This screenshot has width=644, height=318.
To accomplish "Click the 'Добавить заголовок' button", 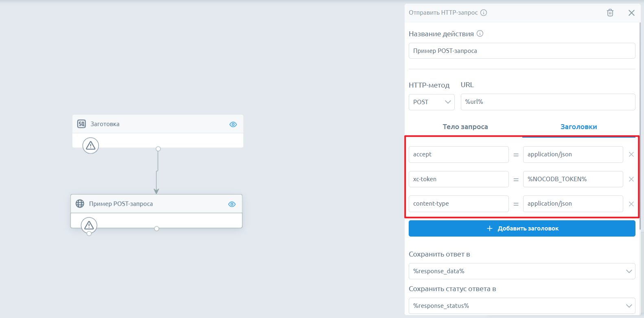I will coord(522,228).
